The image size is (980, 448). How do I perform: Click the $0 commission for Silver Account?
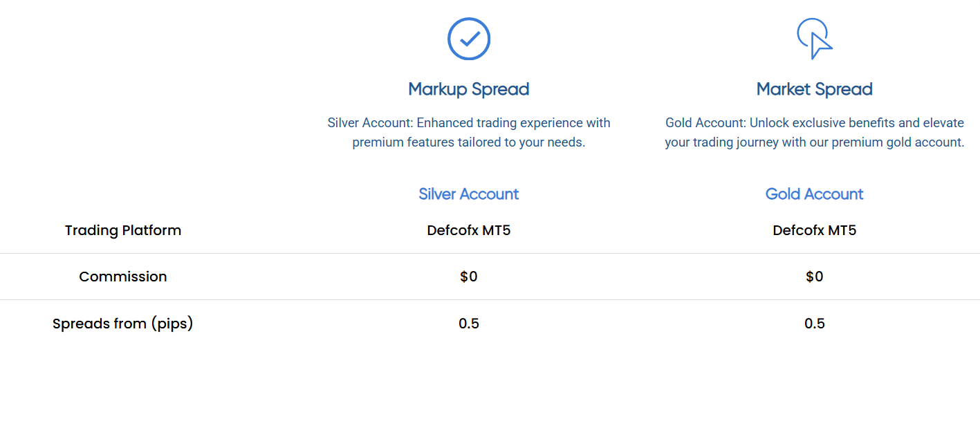pos(469,277)
